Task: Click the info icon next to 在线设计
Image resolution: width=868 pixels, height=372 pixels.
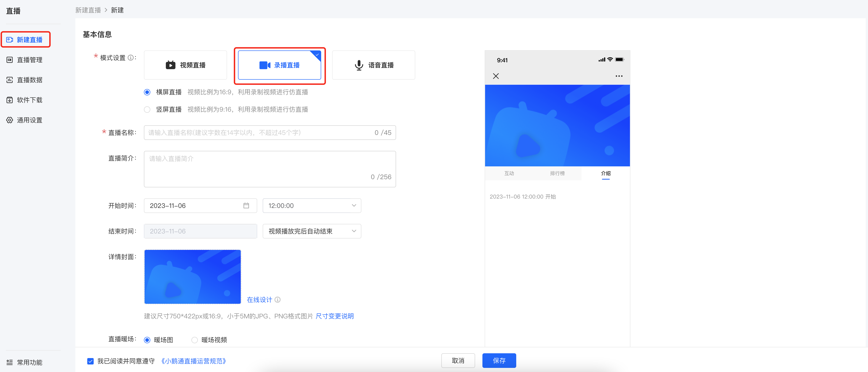Action: point(277,300)
